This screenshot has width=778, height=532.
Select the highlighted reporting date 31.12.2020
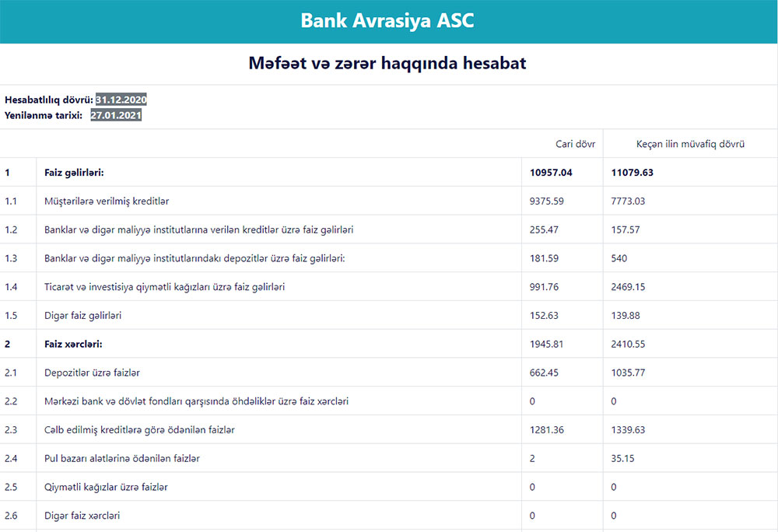point(121,100)
